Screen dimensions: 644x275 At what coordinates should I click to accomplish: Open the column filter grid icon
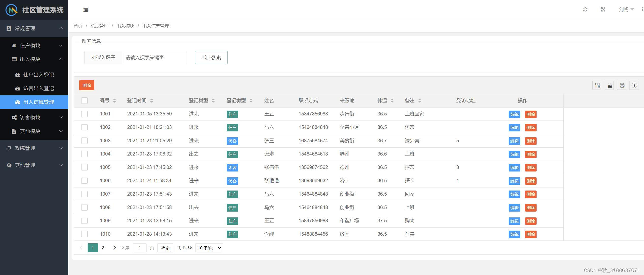597,85
